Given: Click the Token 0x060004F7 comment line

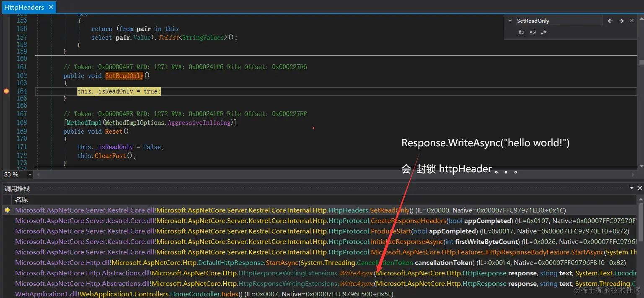Looking at the screenshot, I should (185, 67).
